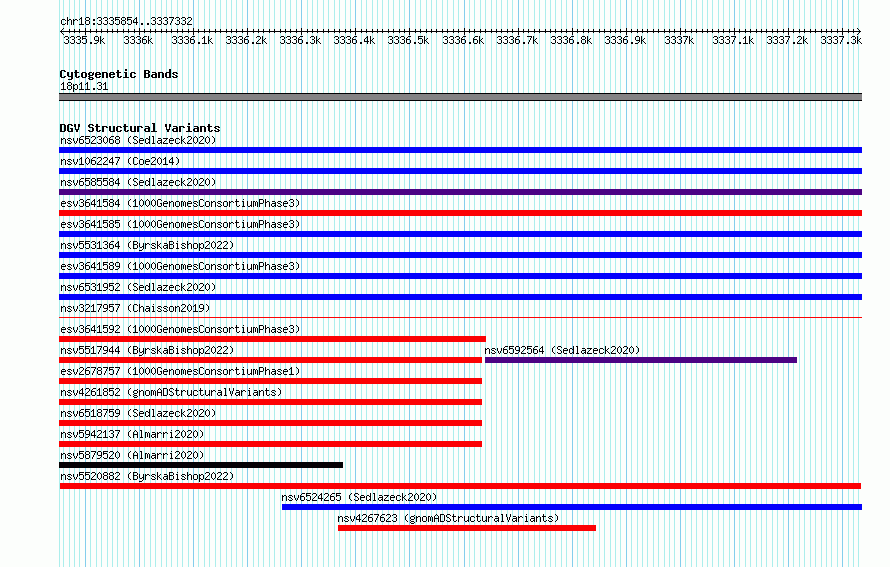The width and height of the screenshot is (890, 567).
Task: Select the red bar of esv2678757
Action: coord(270,381)
